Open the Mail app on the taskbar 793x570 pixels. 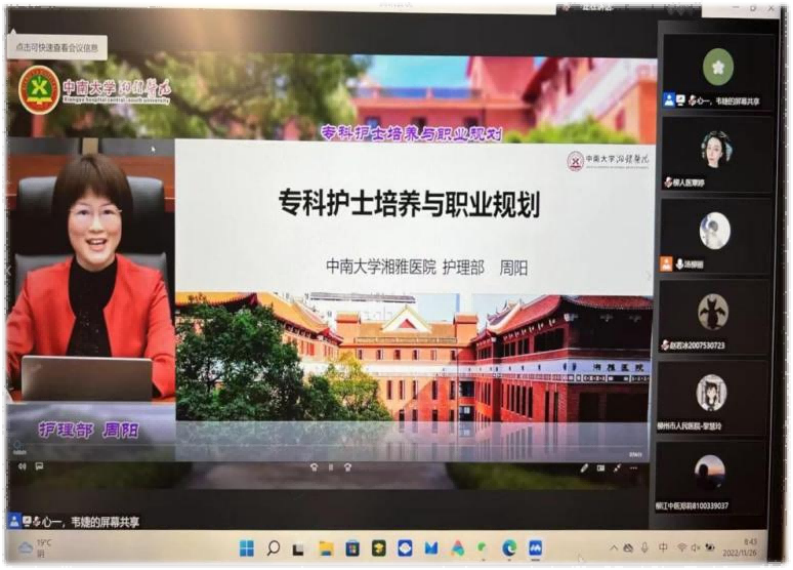click(431, 548)
